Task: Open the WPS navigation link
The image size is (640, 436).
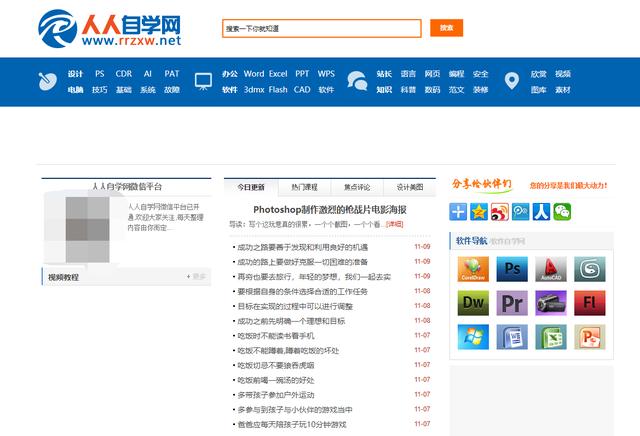Action: [x=326, y=74]
